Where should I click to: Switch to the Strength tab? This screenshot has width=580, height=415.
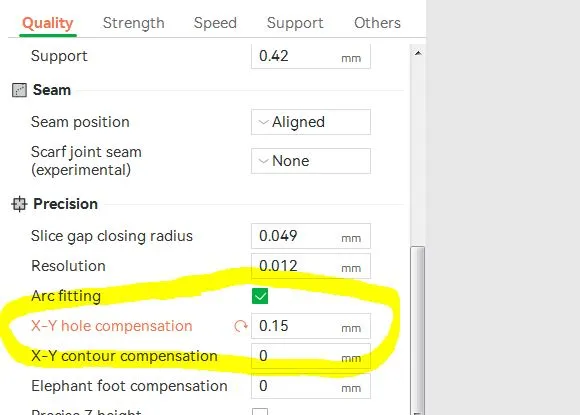coord(134,23)
